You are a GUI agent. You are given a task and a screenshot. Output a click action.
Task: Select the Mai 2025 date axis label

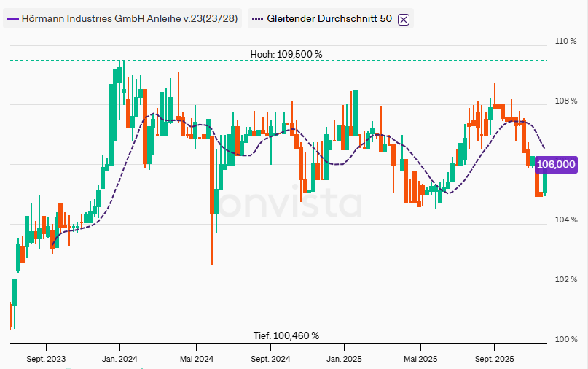(420, 359)
